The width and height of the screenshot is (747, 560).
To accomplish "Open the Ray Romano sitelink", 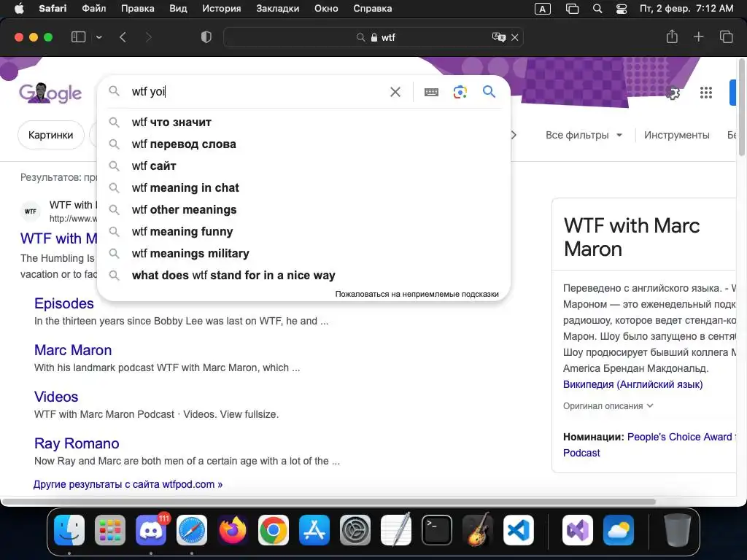I will coord(77,443).
